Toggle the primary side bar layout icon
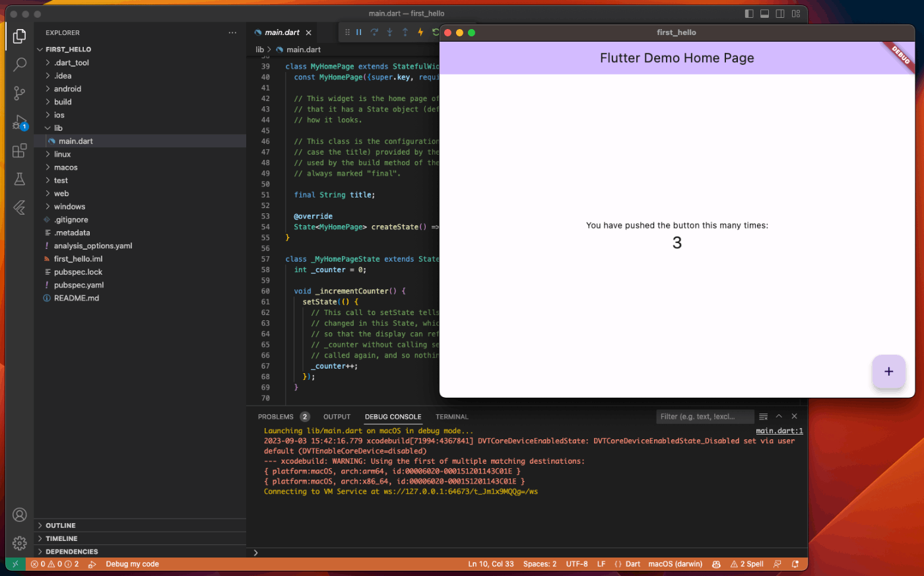924x576 pixels. point(749,13)
